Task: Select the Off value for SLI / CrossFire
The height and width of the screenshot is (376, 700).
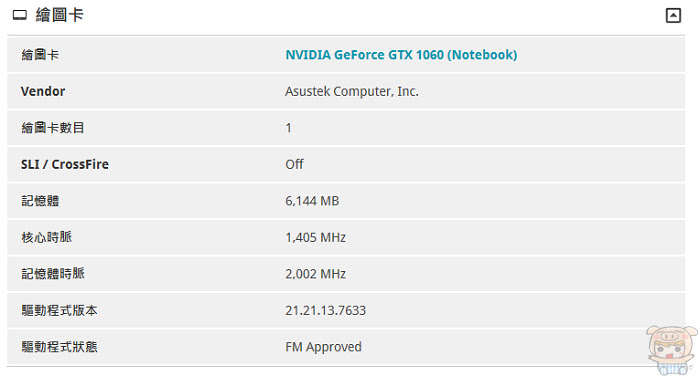Action: (294, 164)
